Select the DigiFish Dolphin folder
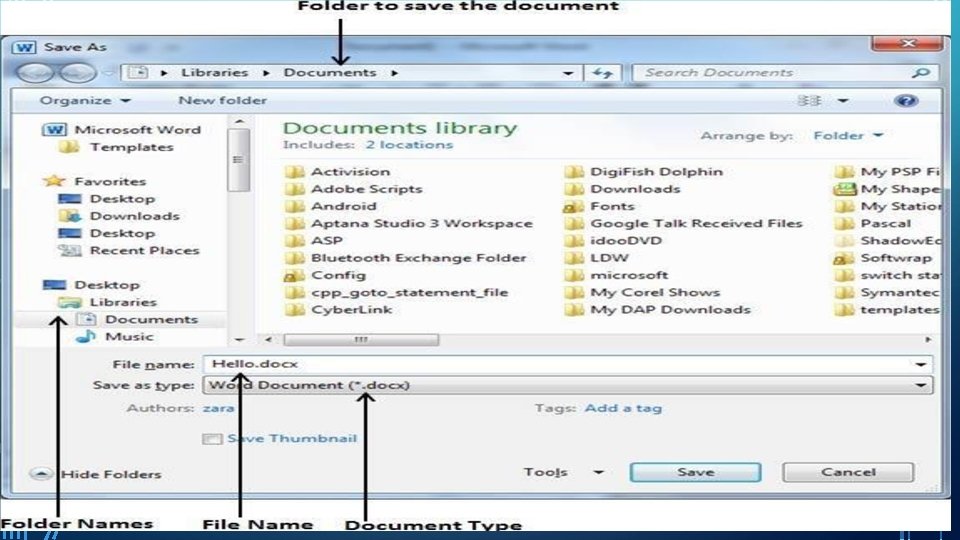 click(656, 171)
